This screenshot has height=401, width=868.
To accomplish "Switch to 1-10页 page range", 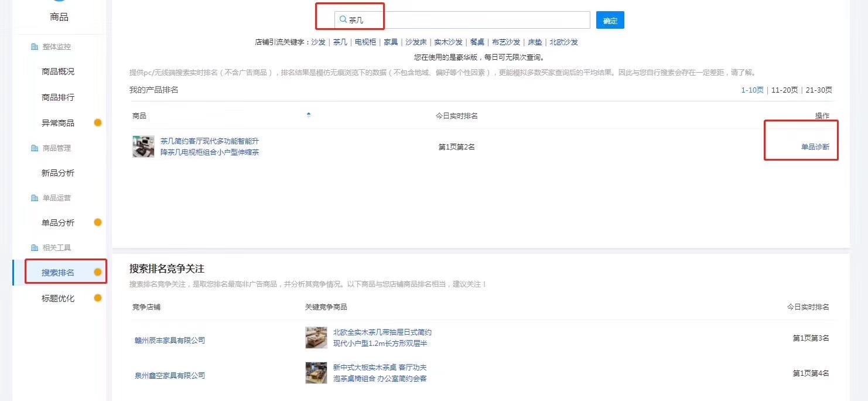I will (753, 90).
